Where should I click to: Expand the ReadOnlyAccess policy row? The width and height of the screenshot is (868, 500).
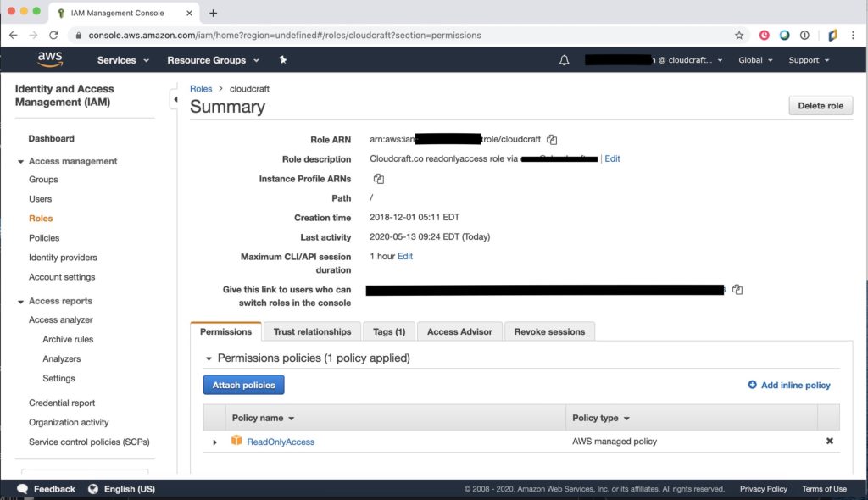point(214,442)
